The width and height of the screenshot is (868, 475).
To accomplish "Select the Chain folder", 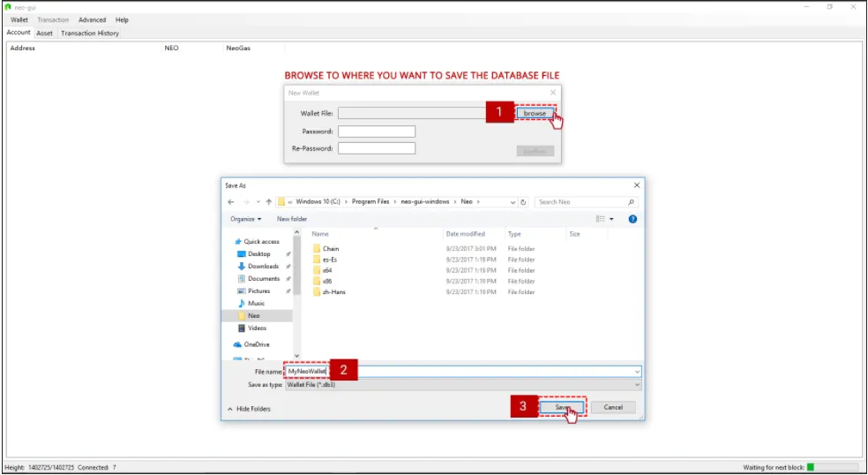I will click(331, 249).
